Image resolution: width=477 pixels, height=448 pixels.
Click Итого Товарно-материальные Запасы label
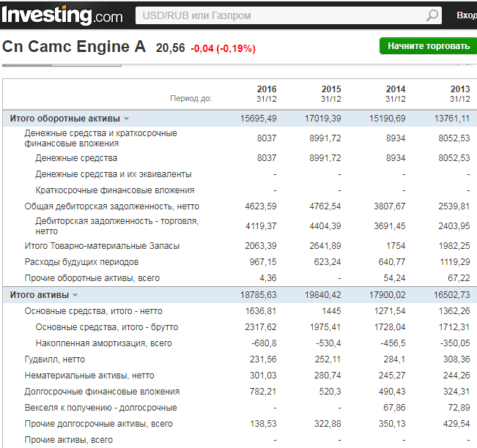102,245
